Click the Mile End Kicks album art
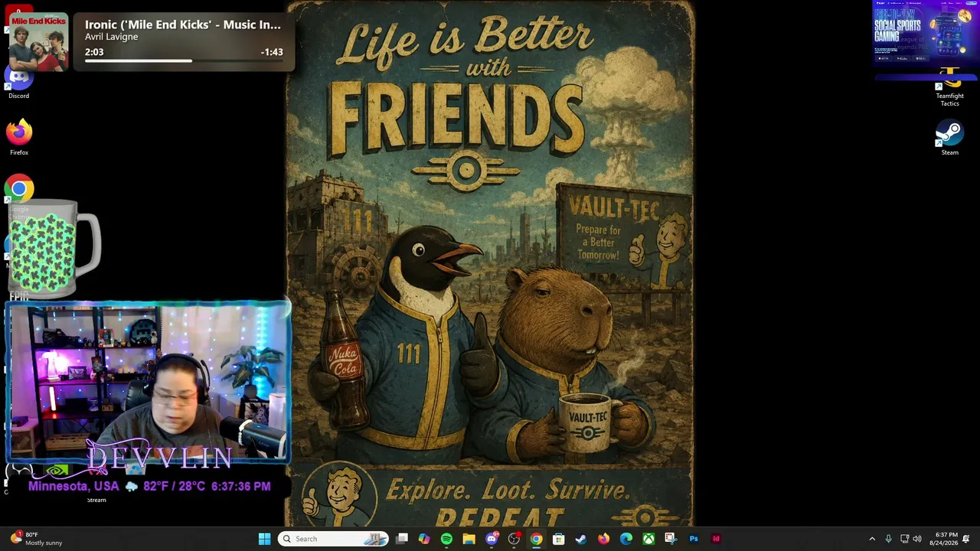This screenshot has height=551, width=980. click(38, 41)
